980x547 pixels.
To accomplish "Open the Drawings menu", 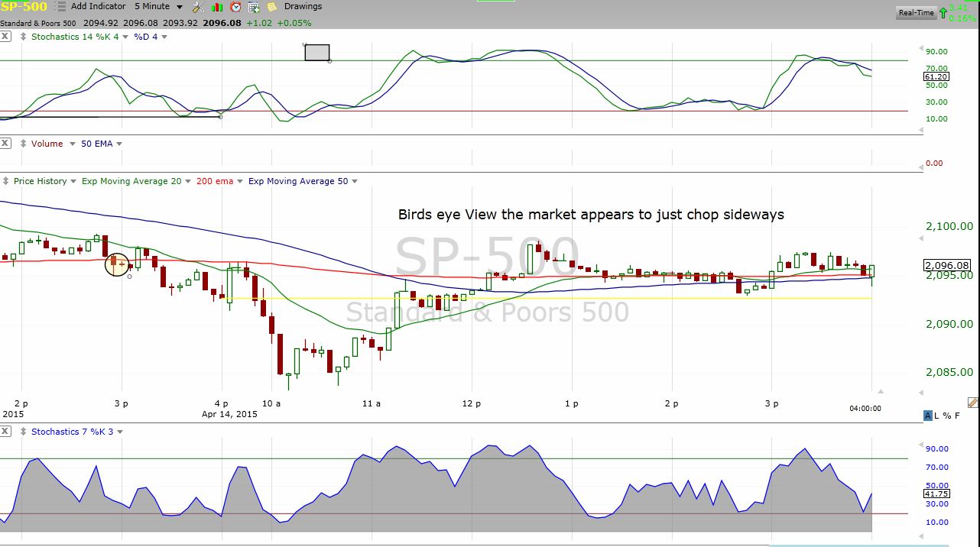I will [x=303, y=6].
